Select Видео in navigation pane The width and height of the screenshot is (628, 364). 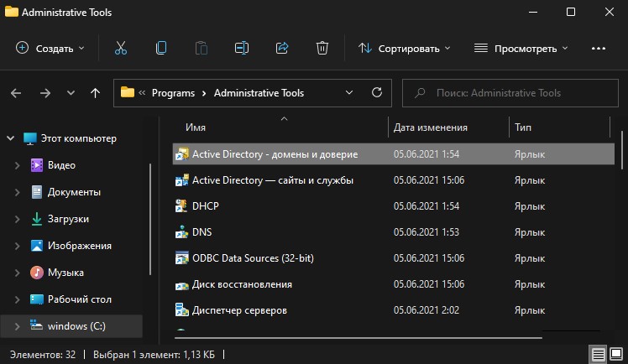(x=61, y=165)
